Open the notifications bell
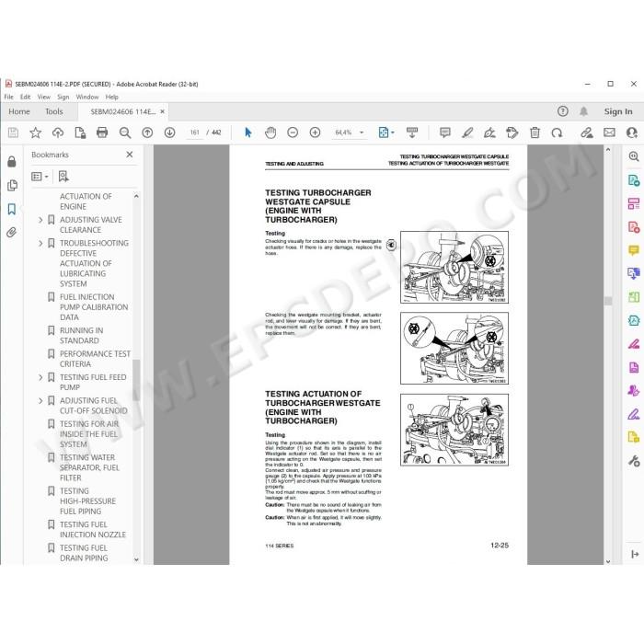644x644 pixels. click(583, 111)
